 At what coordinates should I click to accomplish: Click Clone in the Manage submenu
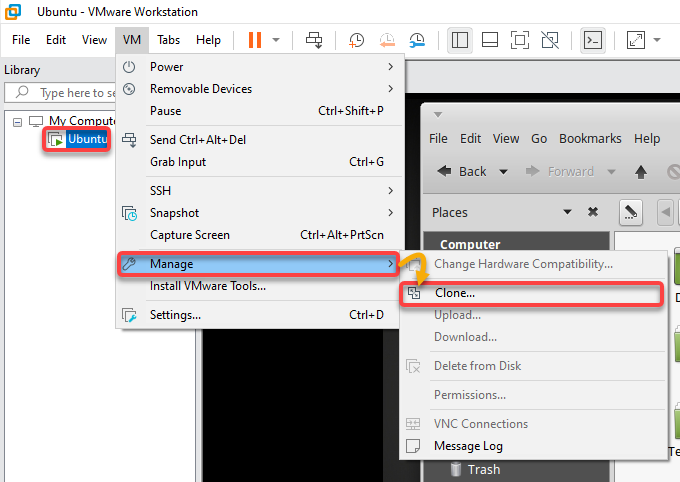click(x=532, y=294)
